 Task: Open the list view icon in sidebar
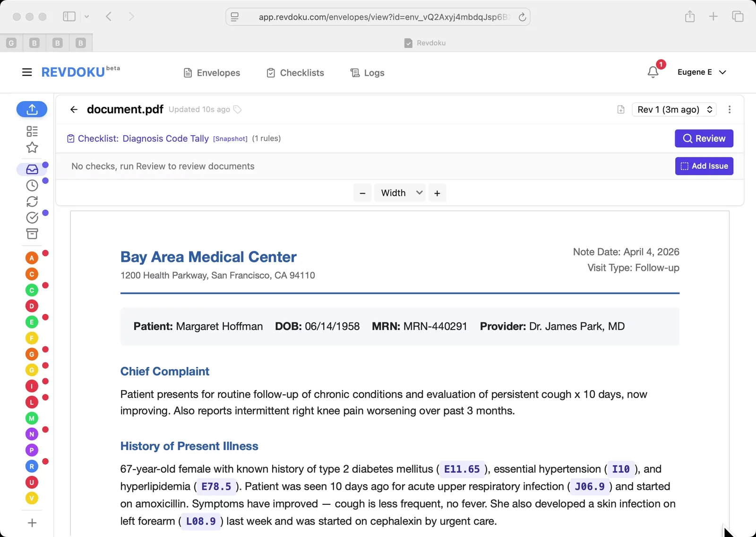pos(32,131)
